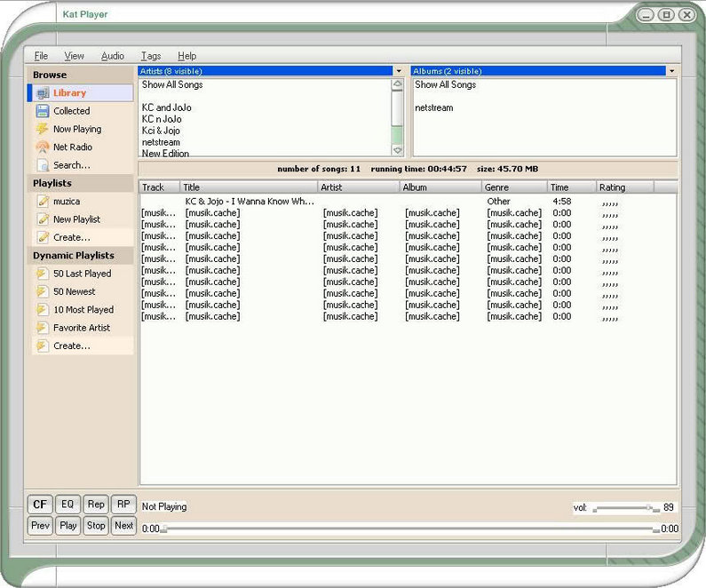Open the Tags menu
Viewport: 706px width, 588px height.
click(x=151, y=56)
